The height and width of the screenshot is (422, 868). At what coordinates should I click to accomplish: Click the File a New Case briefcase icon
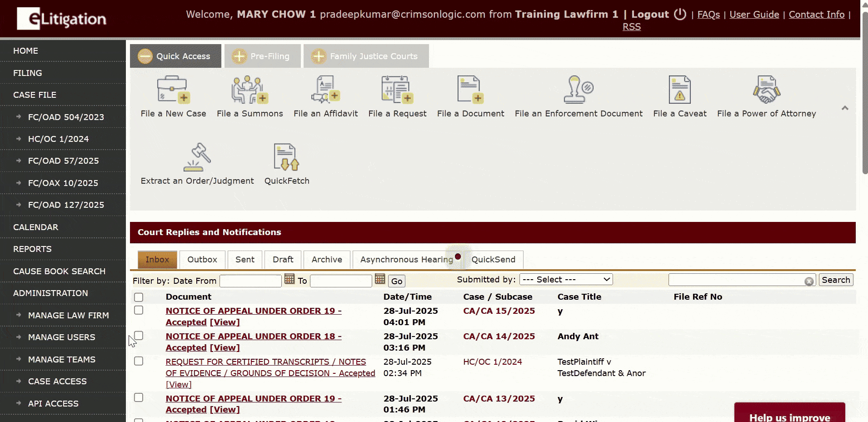pyautogui.click(x=173, y=90)
